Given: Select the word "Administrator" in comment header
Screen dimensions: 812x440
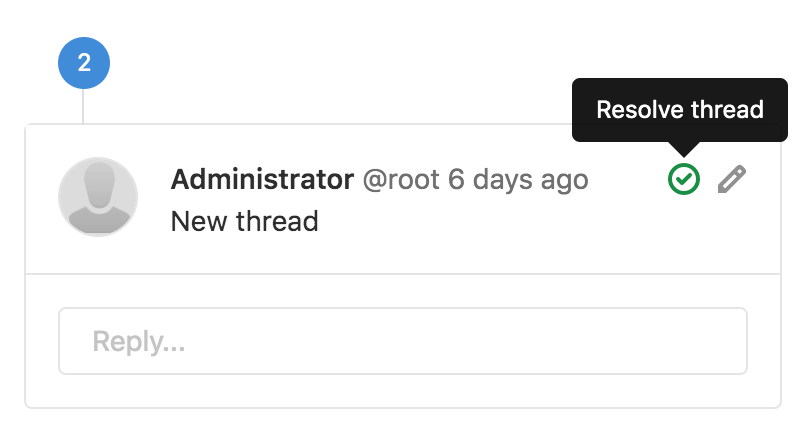Looking at the screenshot, I should click(x=262, y=180).
